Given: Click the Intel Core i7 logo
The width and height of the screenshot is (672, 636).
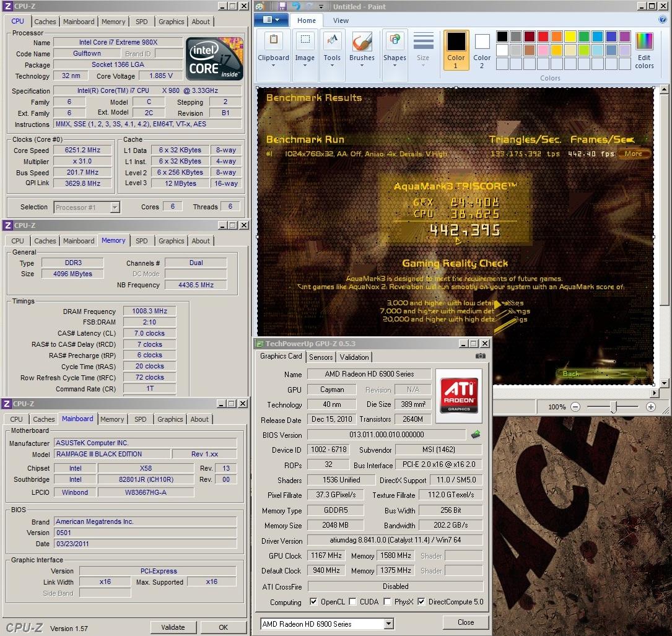Looking at the screenshot, I should coord(215,59).
